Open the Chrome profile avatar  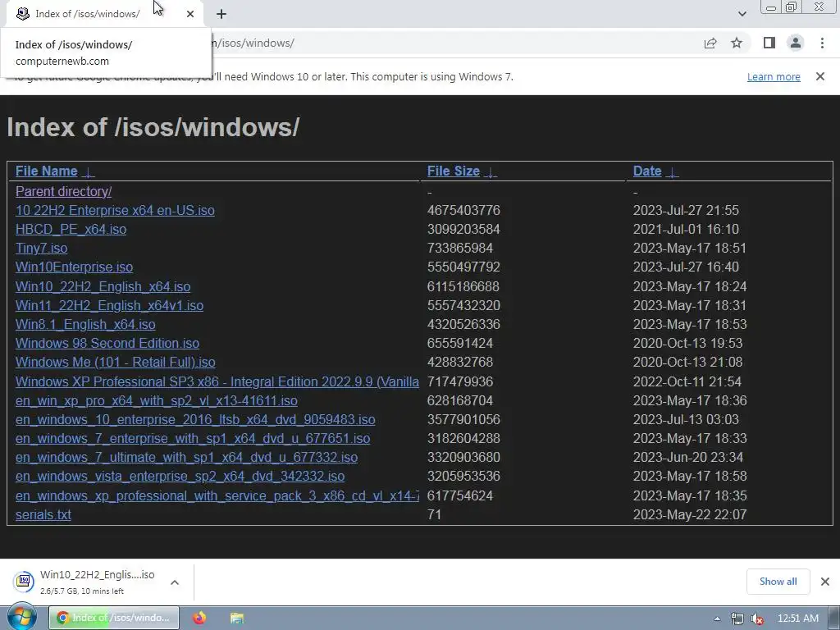pos(796,43)
